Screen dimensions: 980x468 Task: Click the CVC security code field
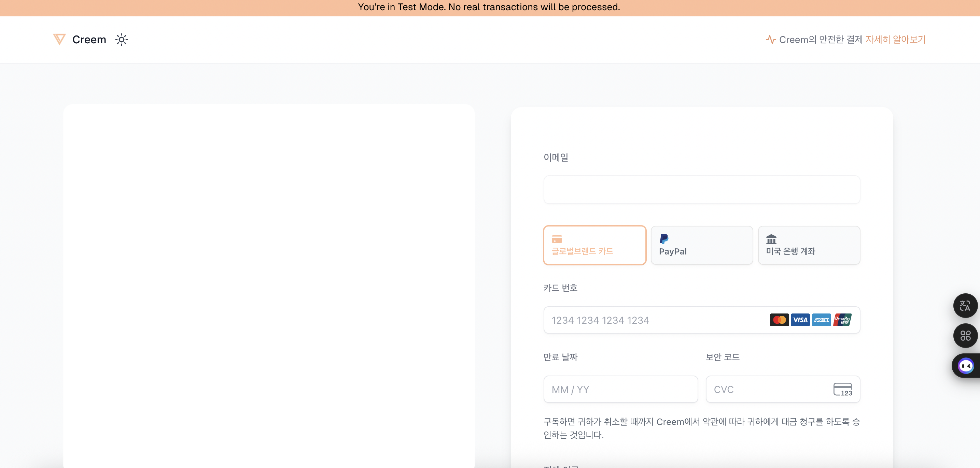pos(761,389)
